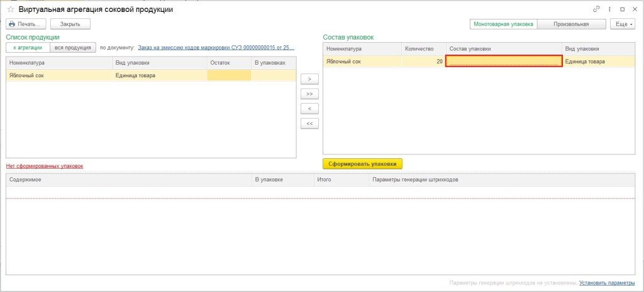Screen dimensions: 644x292
Task: Click the Закрыть button
Action: [x=70, y=24]
